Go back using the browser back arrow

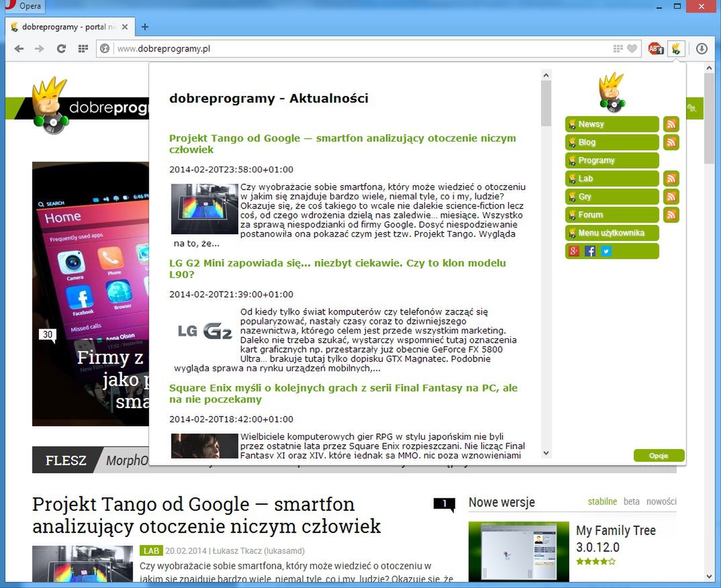click(19, 48)
